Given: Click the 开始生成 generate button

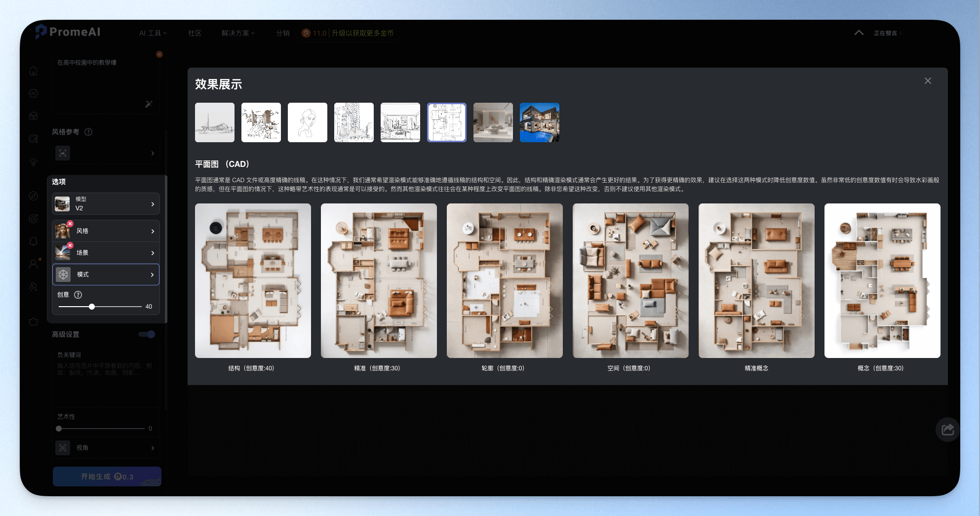Looking at the screenshot, I should tap(107, 476).
